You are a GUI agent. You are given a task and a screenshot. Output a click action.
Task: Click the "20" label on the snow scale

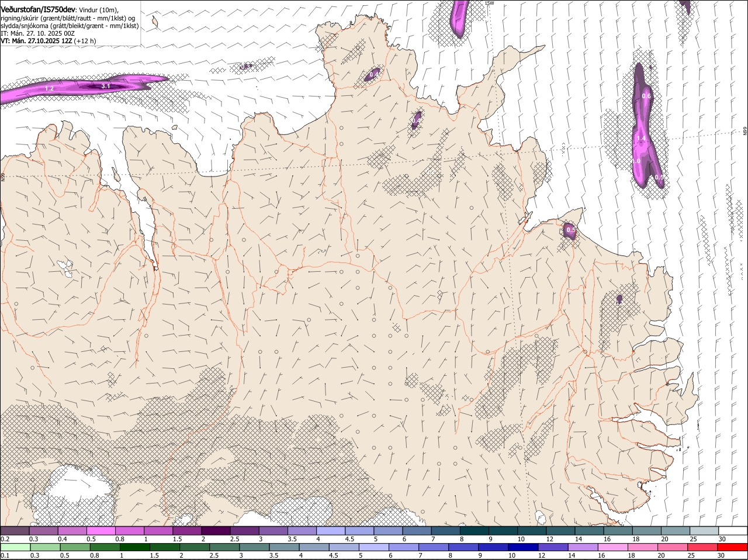664,539
